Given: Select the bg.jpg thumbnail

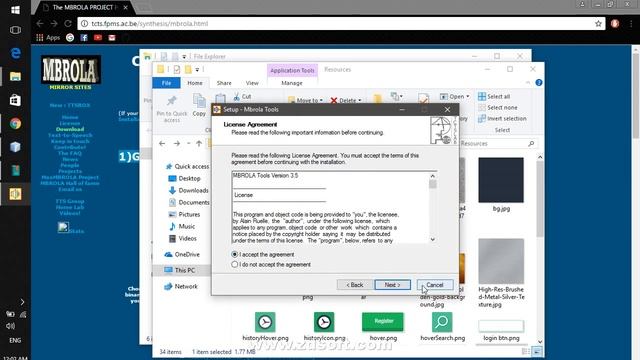Looking at the screenshot, I should (x=501, y=180).
